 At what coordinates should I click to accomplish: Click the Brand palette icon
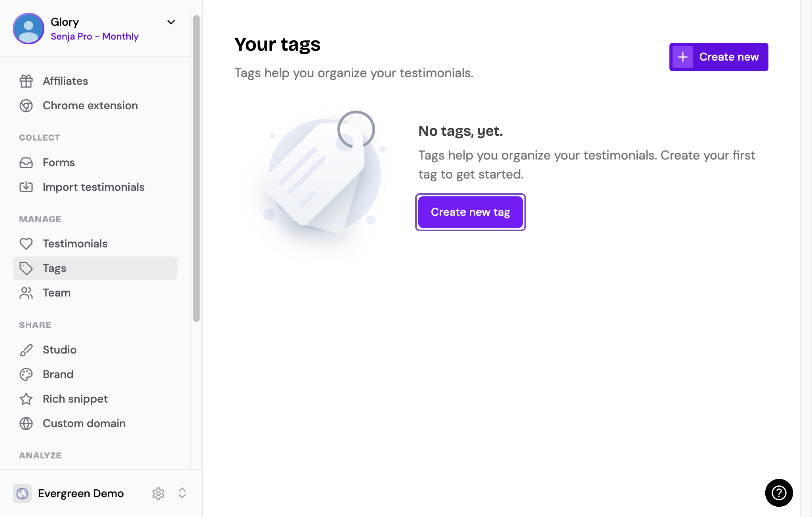[x=26, y=374]
